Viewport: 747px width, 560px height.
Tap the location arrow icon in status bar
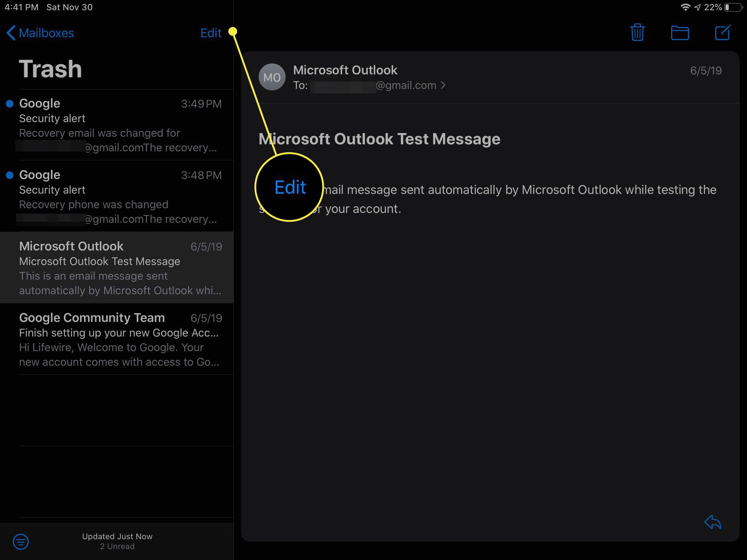click(x=697, y=7)
